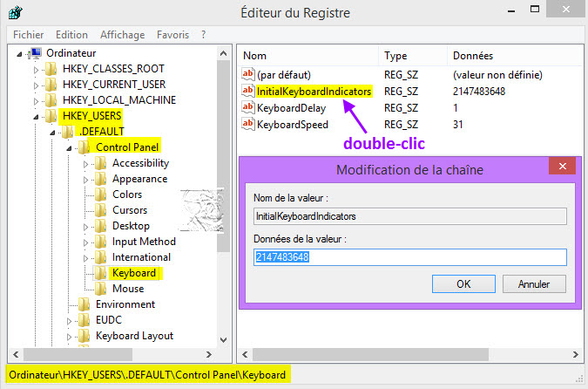The width and height of the screenshot is (588, 389).
Task: Expand the HKEY_LOCAL_MACHINE node
Action: (36, 101)
